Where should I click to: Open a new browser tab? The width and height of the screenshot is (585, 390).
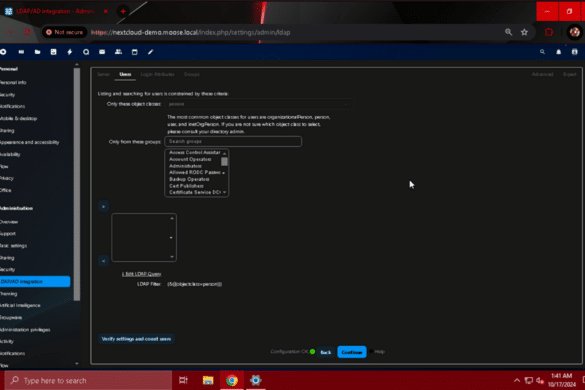(x=123, y=11)
